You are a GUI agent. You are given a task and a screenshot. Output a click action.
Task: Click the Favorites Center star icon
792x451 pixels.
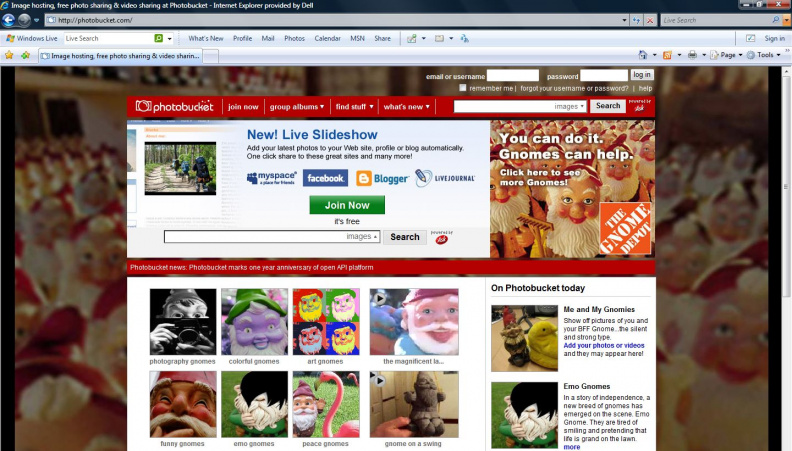tap(9, 55)
